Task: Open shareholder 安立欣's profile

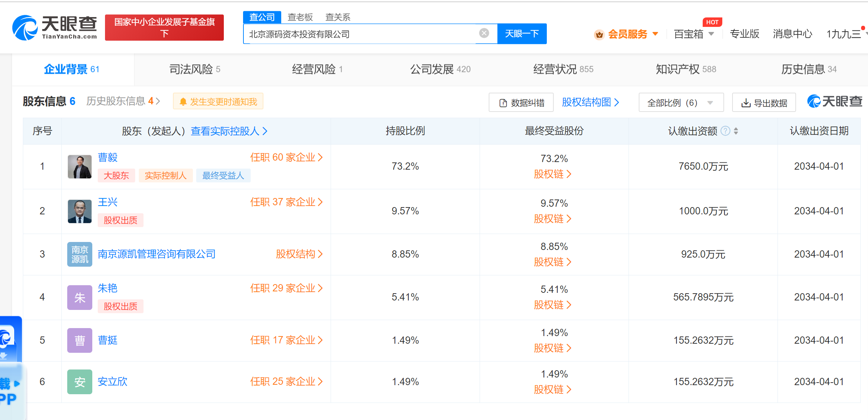Action: click(x=113, y=381)
